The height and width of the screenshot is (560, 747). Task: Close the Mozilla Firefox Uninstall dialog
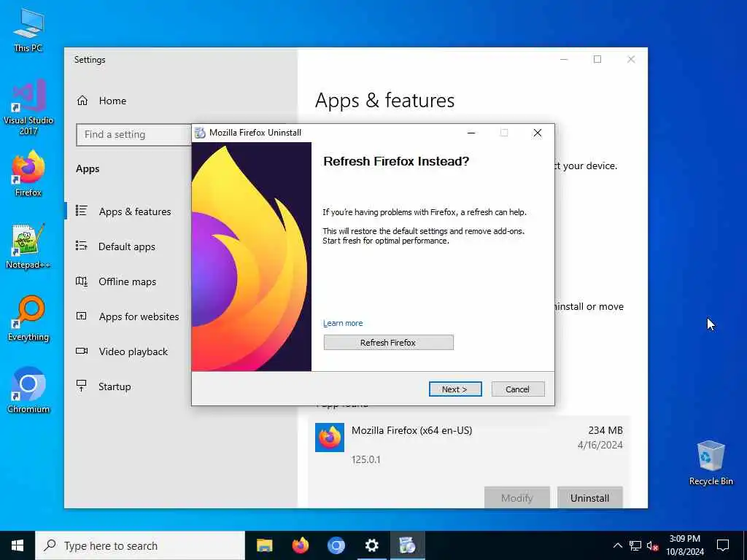538,133
